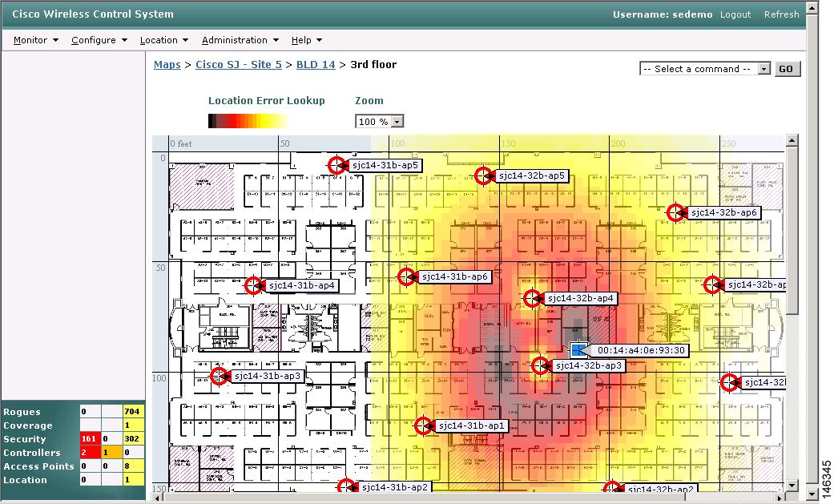Viewport: 834px width, 504px height.
Task: Click the map's horizontal scrollbar left arrow
Action: (158, 497)
